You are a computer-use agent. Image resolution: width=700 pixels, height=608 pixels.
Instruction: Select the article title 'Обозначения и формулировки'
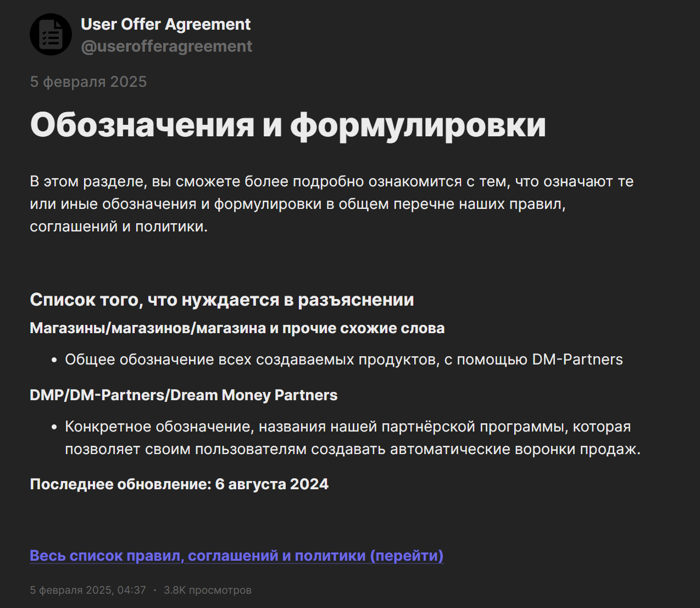click(x=288, y=125)
